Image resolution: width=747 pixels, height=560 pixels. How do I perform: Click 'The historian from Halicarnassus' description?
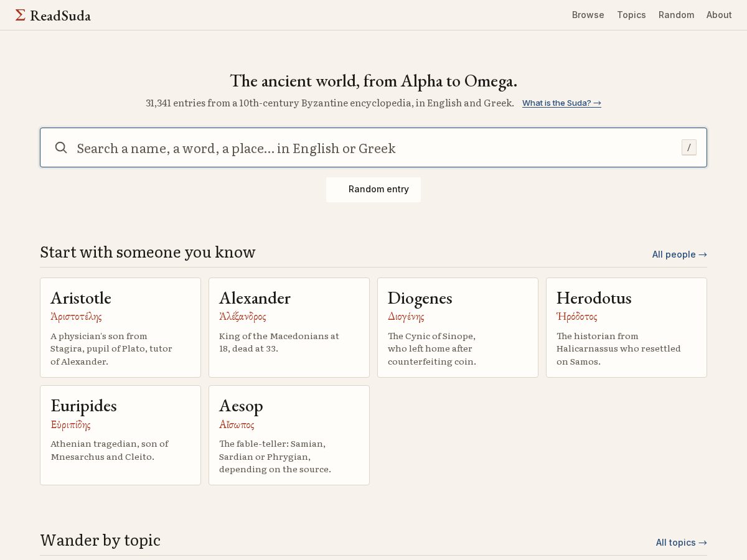click(619, 349)
